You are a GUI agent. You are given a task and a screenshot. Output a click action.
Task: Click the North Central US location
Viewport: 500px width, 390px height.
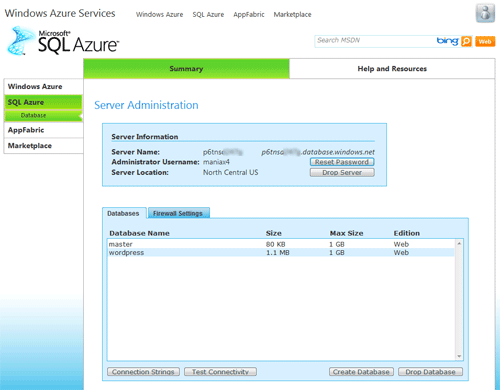click(x=231, y=172)
